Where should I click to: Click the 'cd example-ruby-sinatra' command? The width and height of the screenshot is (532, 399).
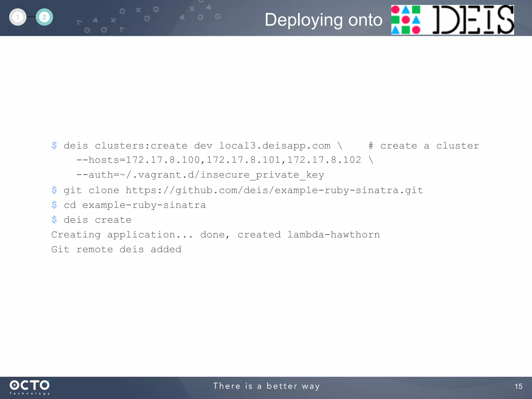coord(135,205)
